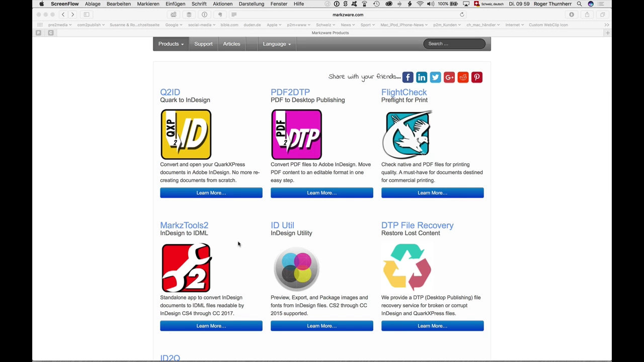
Task: Open Wi-Fi status in menu bar
Action: click(420, 4)
